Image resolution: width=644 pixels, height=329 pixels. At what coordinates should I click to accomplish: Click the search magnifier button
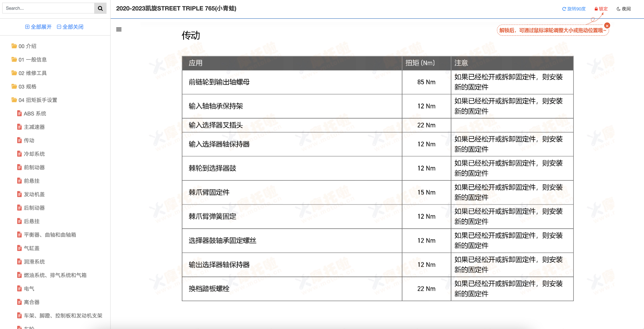[100, 8]
